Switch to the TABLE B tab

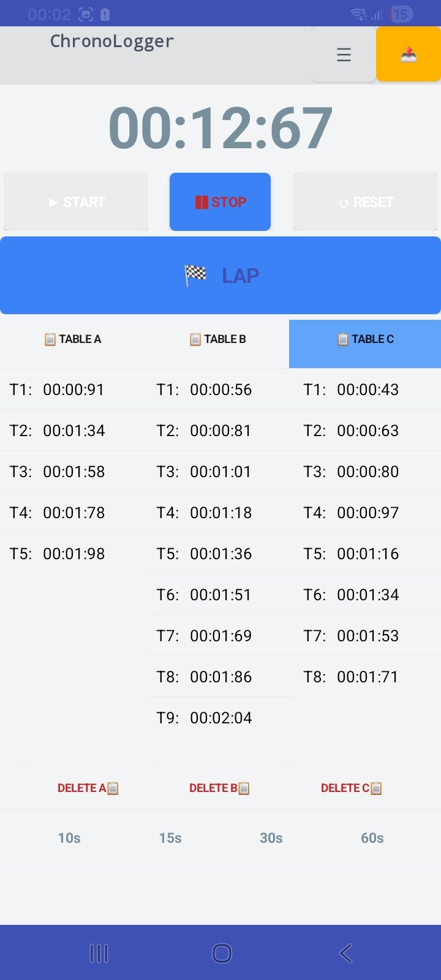click(218, 339)
